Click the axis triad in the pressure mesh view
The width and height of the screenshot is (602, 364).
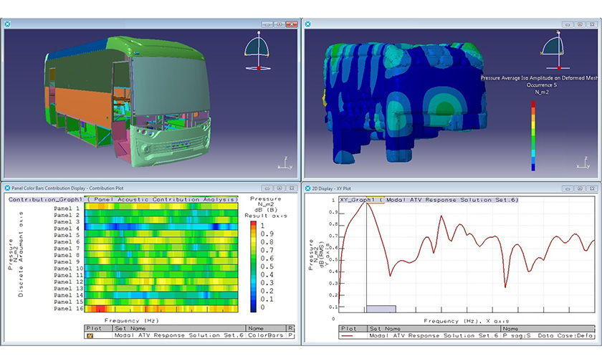point(583,163)
